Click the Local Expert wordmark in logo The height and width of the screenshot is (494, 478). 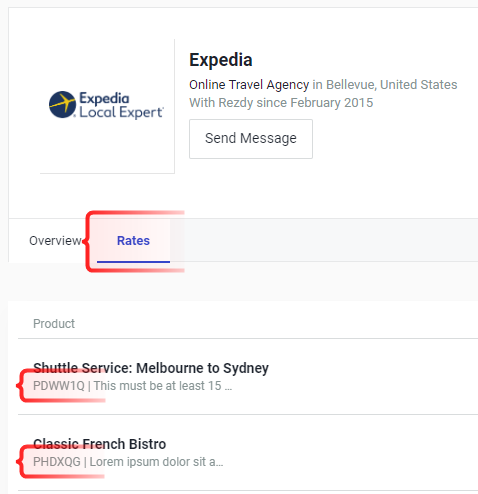(x=121, y=113)
